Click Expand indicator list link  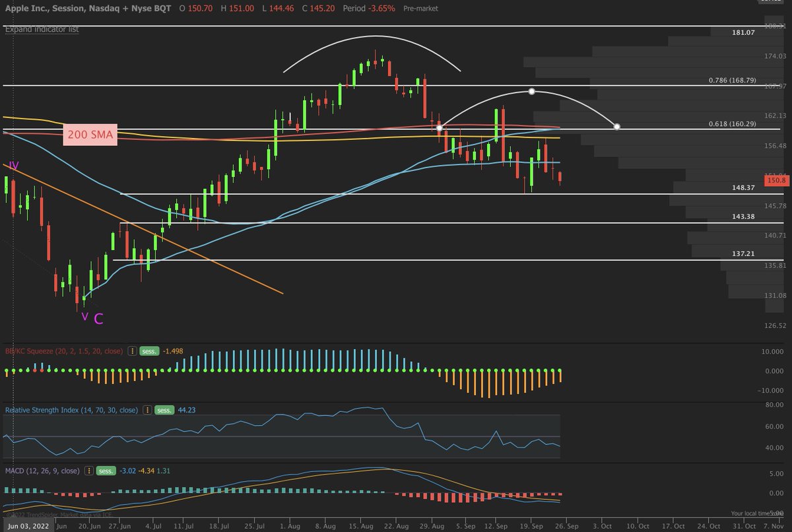(42, 30)
